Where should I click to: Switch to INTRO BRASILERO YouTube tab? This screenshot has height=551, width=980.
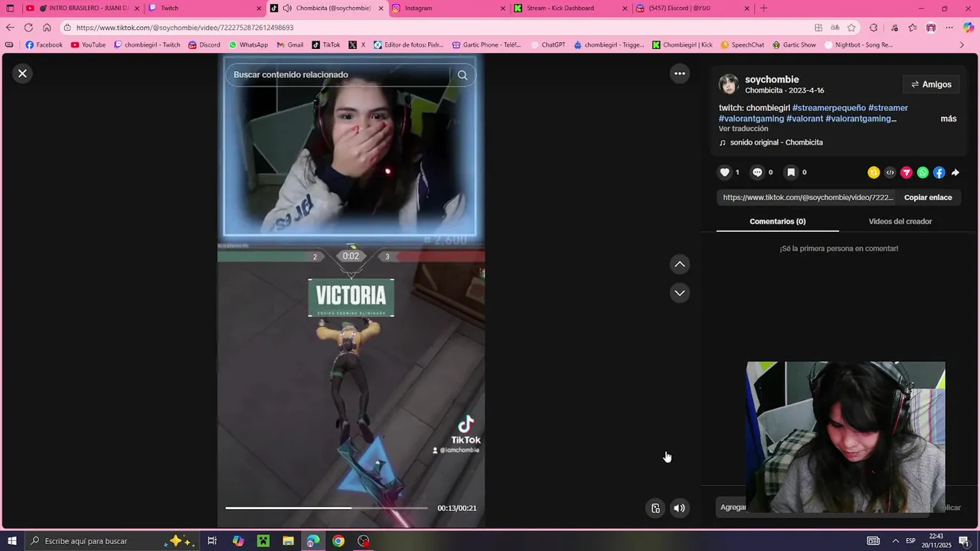point(82,8)
